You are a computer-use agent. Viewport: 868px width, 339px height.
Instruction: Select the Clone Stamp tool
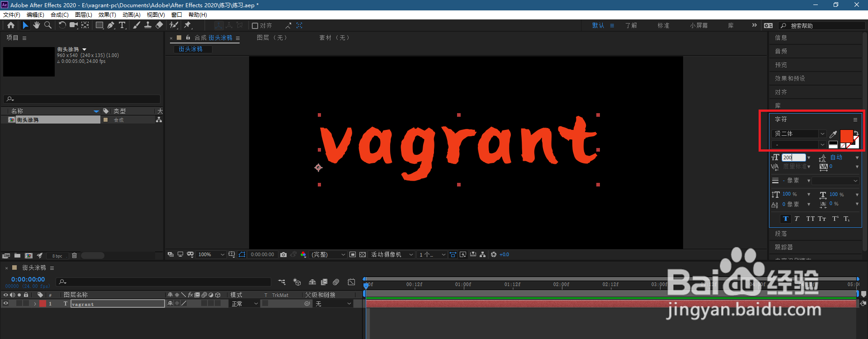[148, 25]
